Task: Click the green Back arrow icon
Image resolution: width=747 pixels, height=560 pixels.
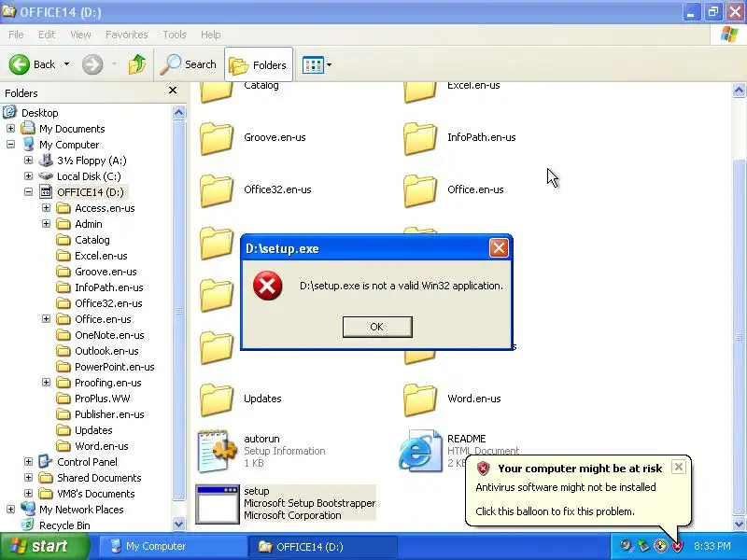Action: click(x=20, y=64)
